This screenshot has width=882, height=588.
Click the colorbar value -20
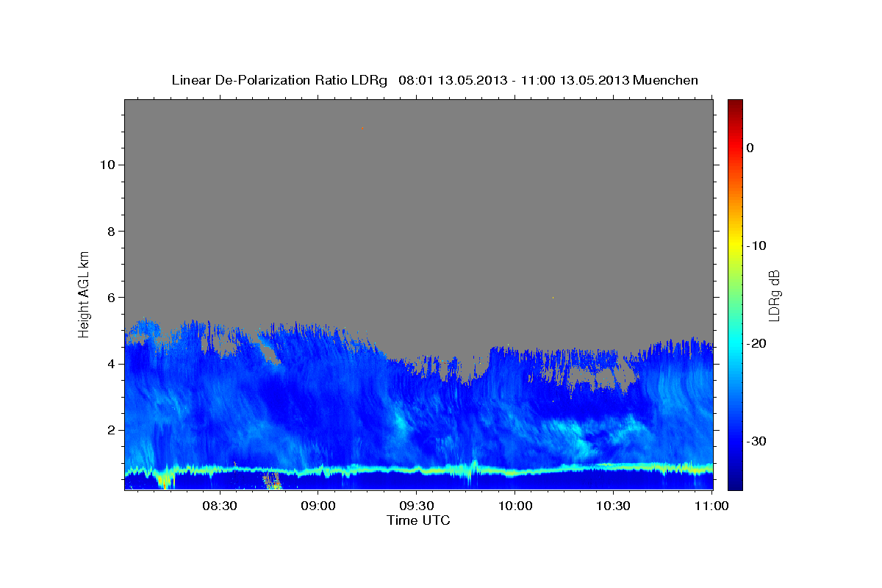coord(757,343)
